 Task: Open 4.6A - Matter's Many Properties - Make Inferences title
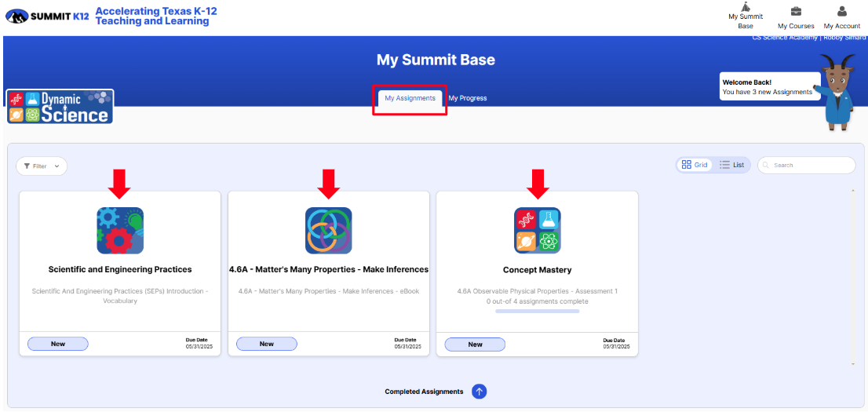click(x=329, y=270)
